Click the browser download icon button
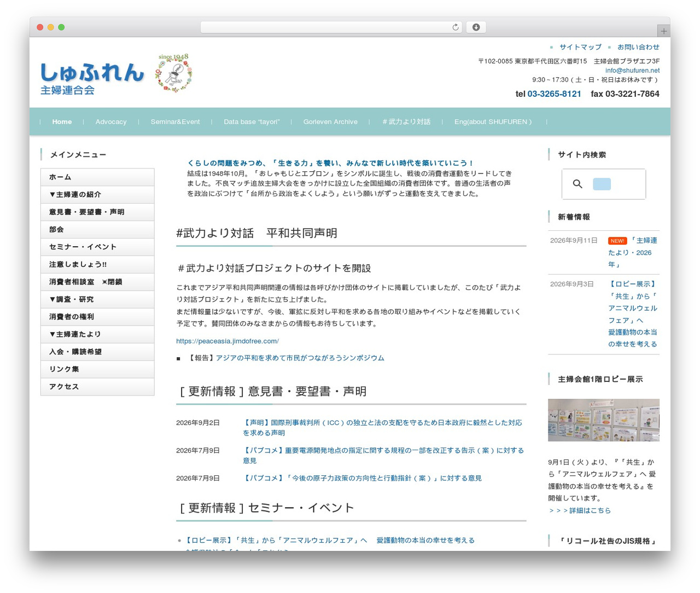700x593 pixels. (x=476, y=27)
